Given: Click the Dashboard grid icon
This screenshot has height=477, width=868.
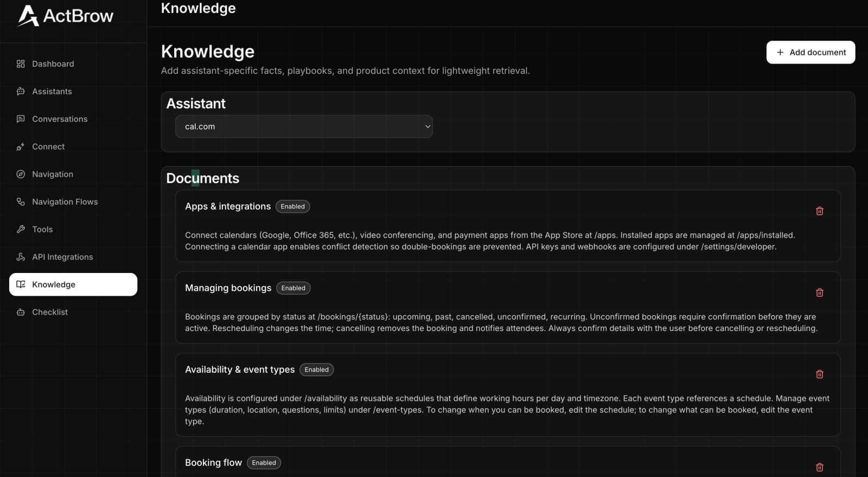Looking at the screenshot, I should 21,63.
